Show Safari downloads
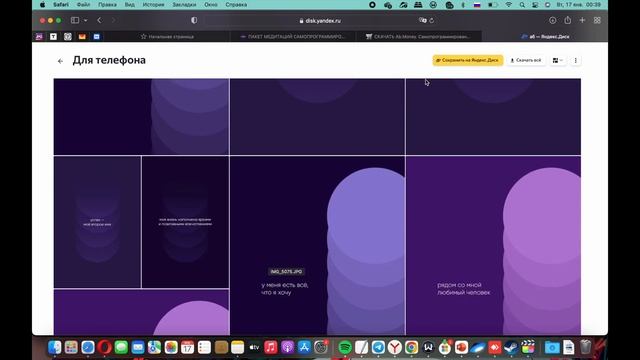The width and height of the screenshot is (640, 360). (x=552, y=20)
